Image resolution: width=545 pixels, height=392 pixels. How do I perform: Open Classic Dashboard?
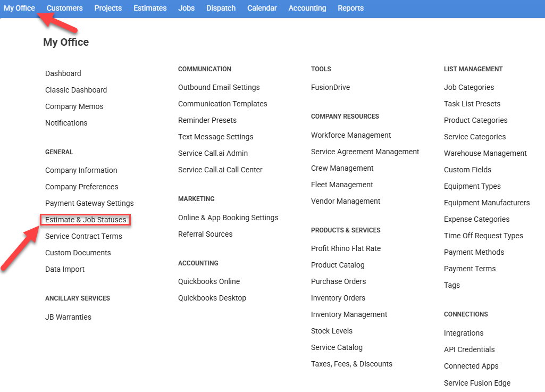[76, 90]
